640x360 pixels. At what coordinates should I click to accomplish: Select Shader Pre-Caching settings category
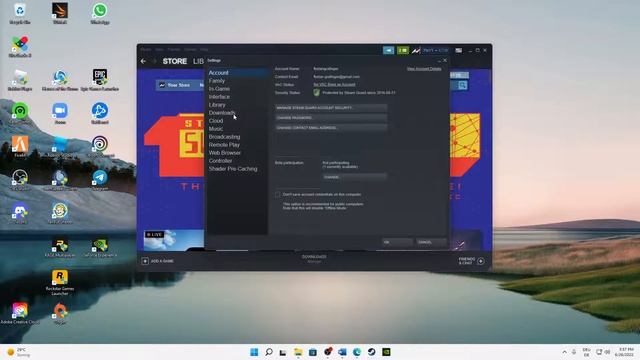coord(233,169)
